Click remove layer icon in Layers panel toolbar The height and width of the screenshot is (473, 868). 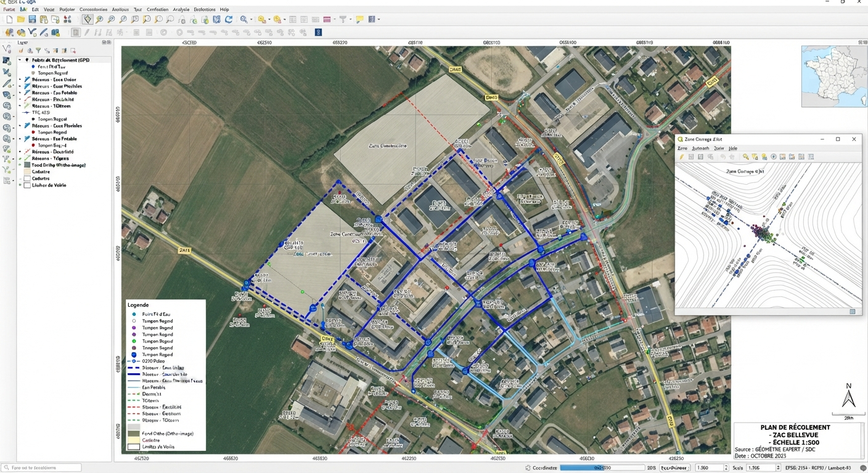[73, 51]
